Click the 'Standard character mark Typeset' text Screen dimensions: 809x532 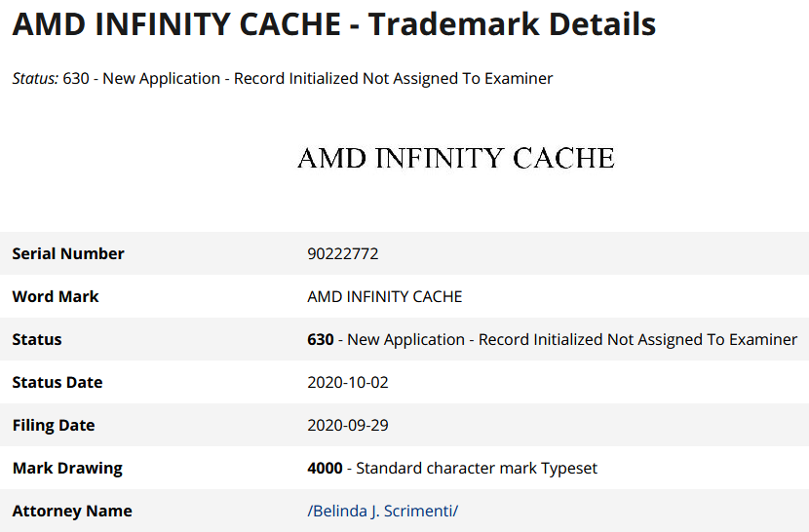477,468
